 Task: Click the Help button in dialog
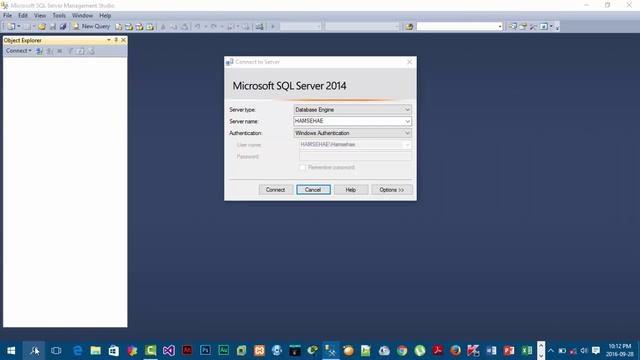(x=351, y=190)
